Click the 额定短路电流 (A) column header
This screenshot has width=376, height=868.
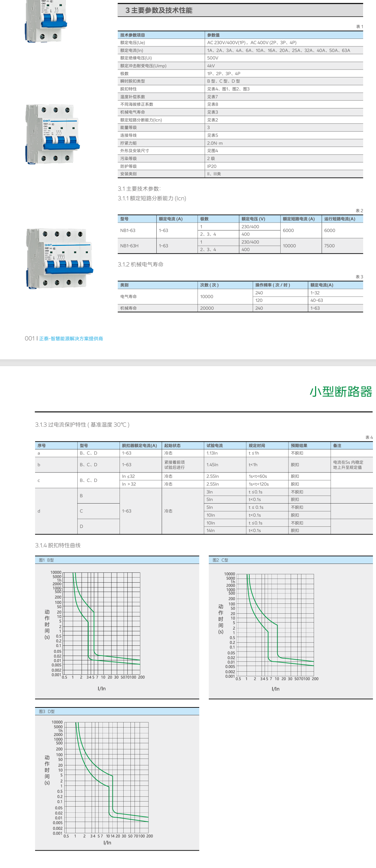click(299, 219)
